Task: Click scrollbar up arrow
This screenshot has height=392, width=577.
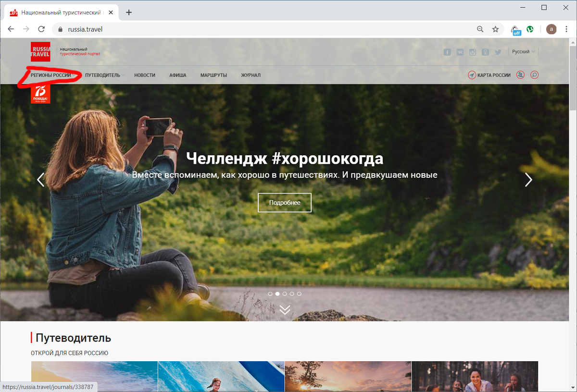Action: [x=572, y=43]
